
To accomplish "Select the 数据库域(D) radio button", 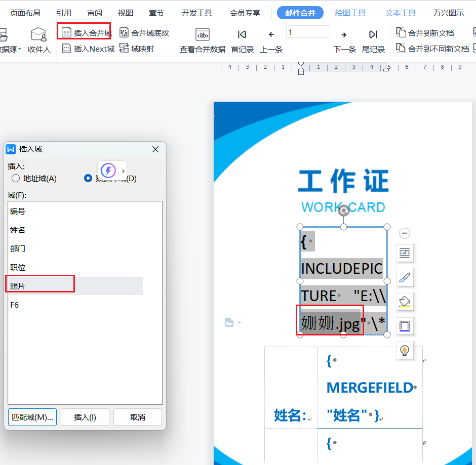I will click(x=89, y=178).
